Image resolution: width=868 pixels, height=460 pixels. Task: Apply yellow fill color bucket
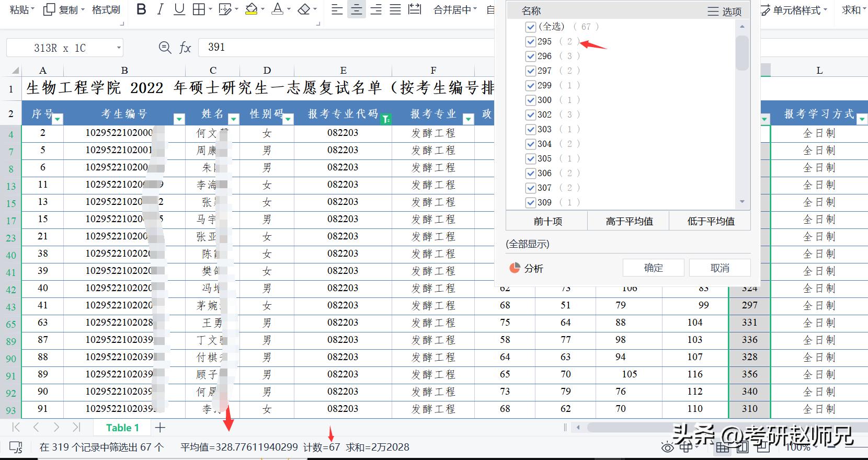(251, 9)
